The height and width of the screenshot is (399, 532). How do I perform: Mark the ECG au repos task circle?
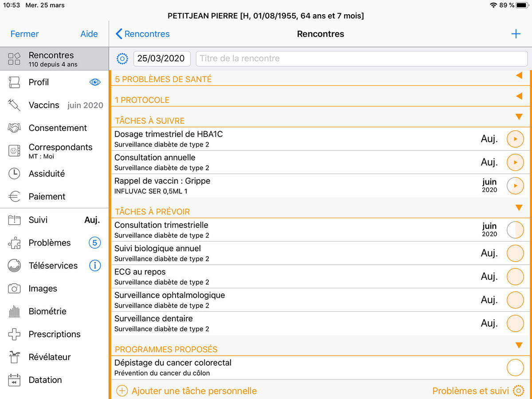pyautogui.click(x=515, y=277)
